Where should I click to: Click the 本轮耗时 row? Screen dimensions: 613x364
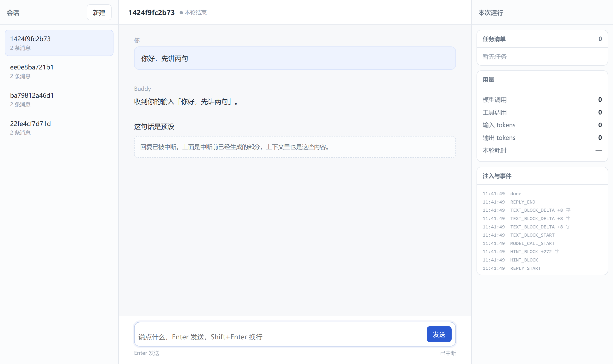542,150
